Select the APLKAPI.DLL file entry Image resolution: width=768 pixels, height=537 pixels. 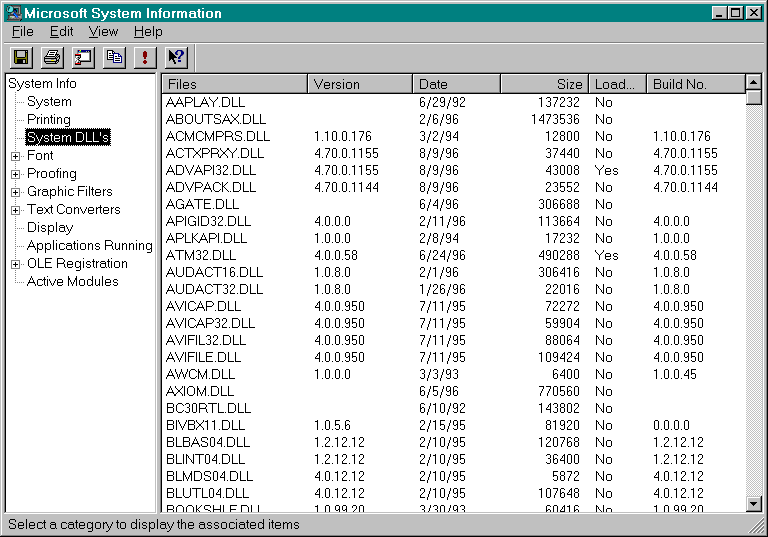coord(207,239)
